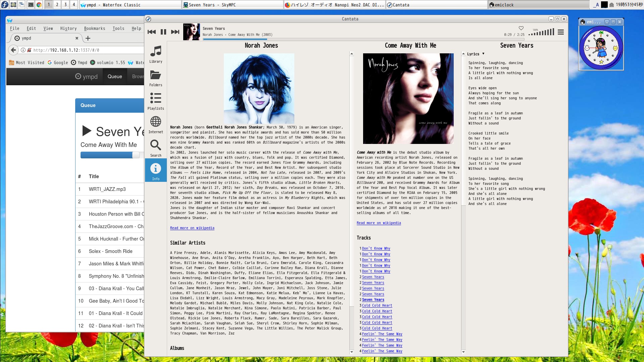Open the Search view in sidebar
The image size is (644, 362).
156,148
